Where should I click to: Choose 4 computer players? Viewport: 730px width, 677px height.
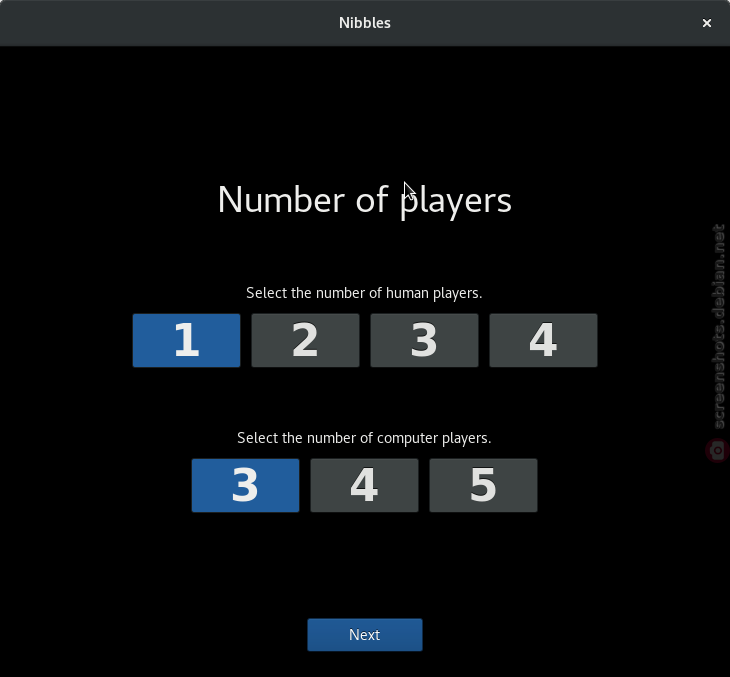[365, 485]
